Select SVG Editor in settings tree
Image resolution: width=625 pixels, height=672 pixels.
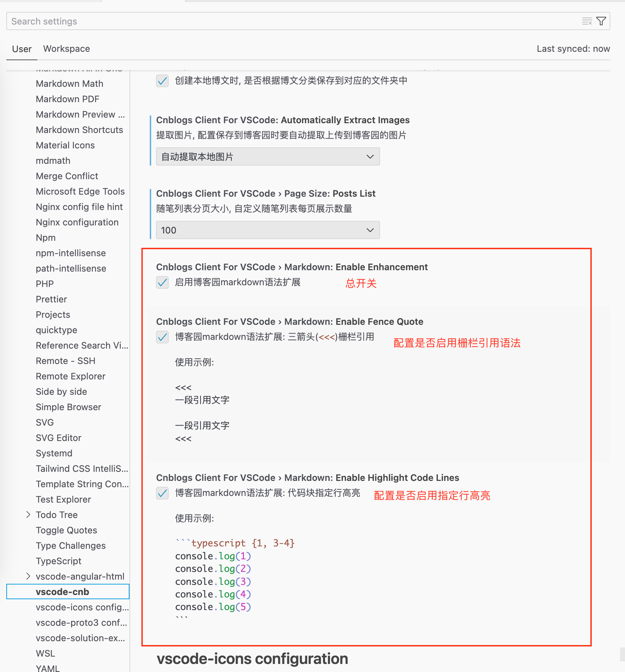pos(58,438)
